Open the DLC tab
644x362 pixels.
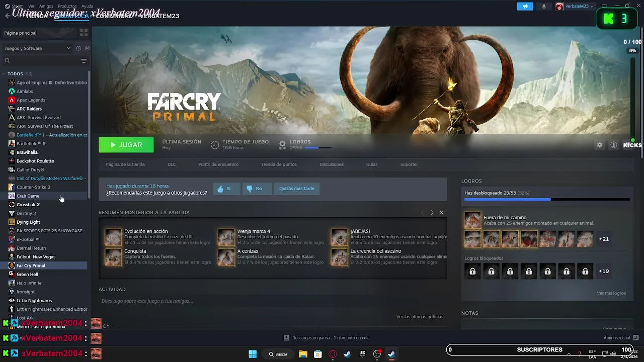pos(172,164)
